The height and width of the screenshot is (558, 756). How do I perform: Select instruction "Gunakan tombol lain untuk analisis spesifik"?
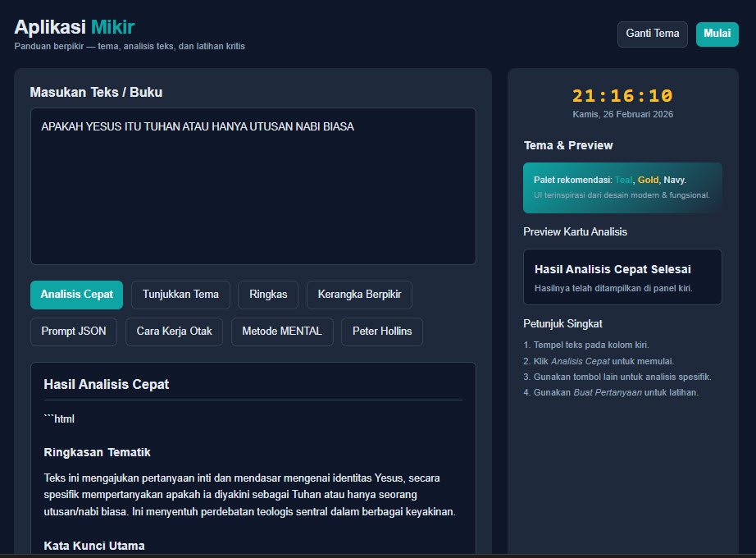617,377
